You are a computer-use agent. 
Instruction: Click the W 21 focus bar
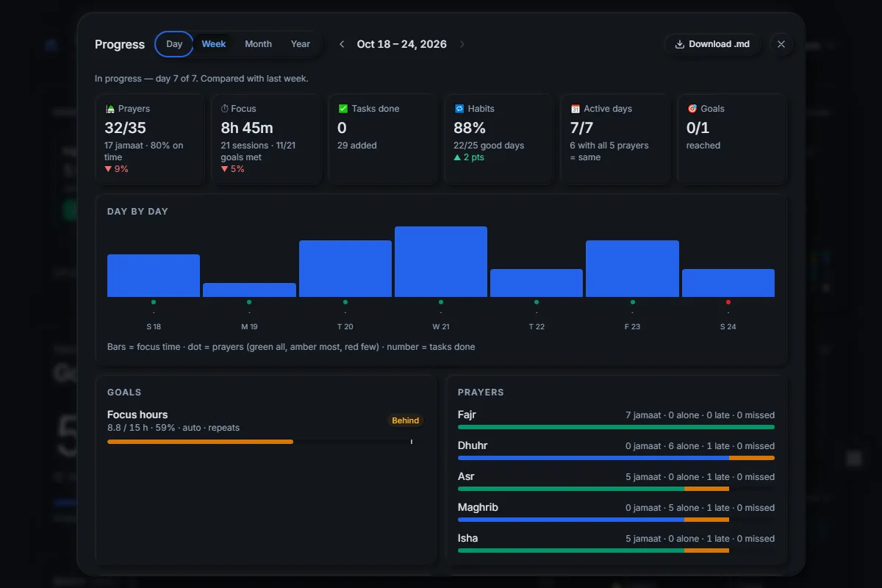pyautogui.click(x=441, y=262)
